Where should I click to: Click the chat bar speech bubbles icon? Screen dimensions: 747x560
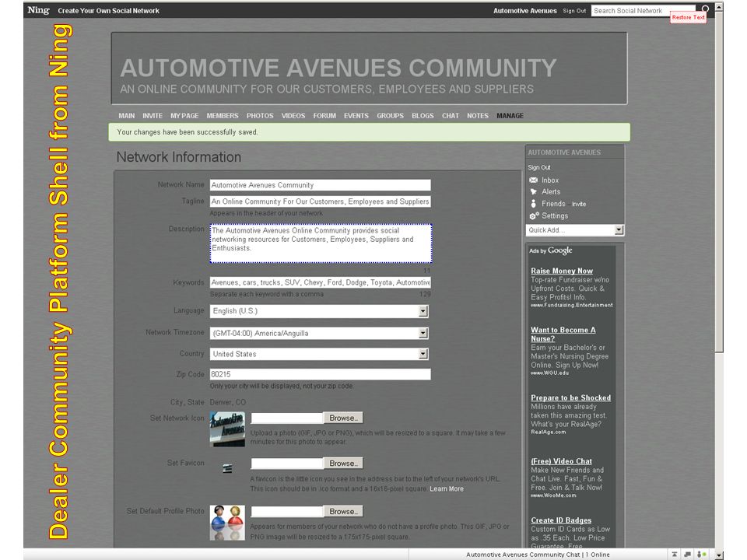click(687, 555)
